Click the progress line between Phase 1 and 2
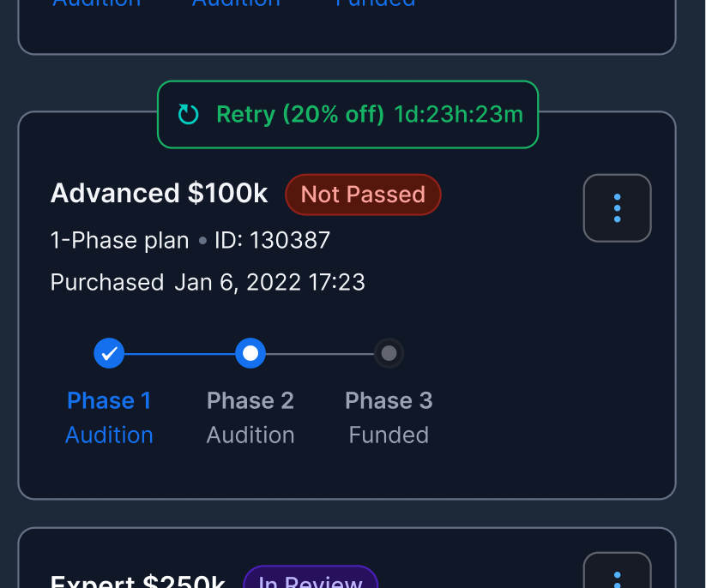This screenshot has width=706, height=588. (180, 353)
